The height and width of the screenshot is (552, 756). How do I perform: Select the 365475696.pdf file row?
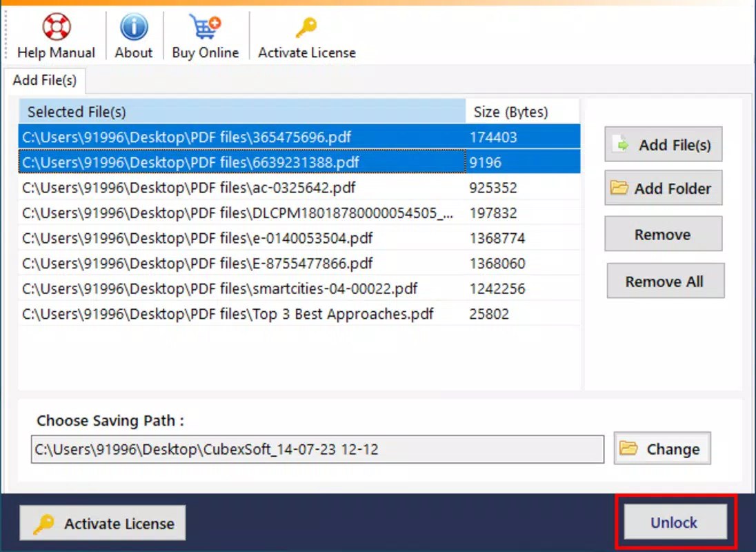pos(299,137)
